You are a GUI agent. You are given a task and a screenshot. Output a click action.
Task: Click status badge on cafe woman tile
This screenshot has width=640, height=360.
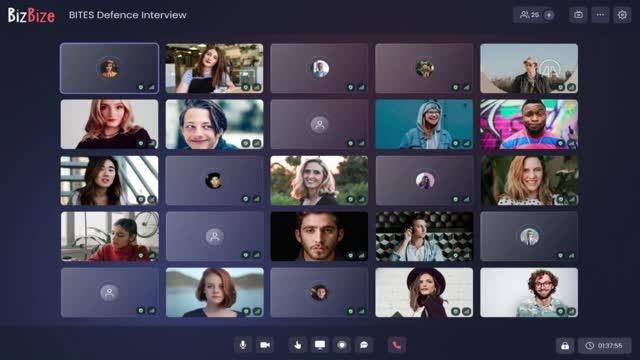(246, 87)
